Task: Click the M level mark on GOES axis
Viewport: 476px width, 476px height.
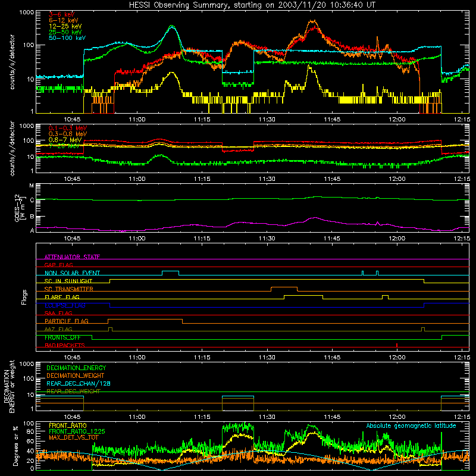Action: [x=32, y=186]
